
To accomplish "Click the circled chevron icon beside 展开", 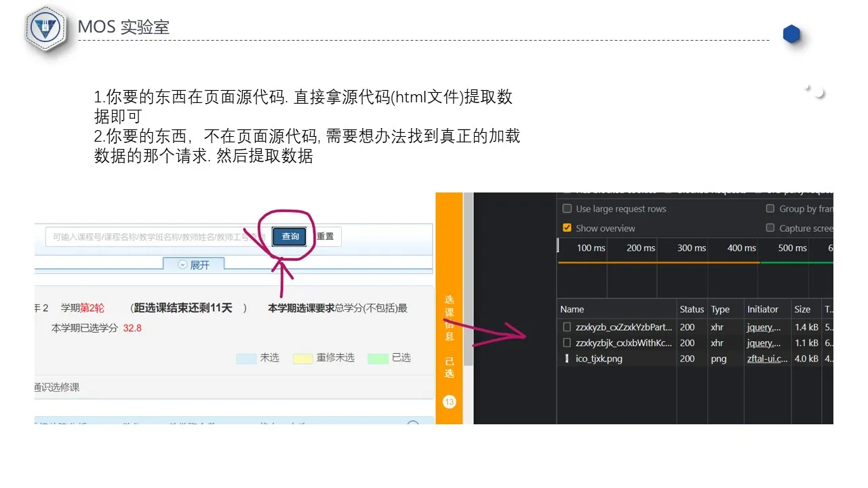I will coord(182,265).
